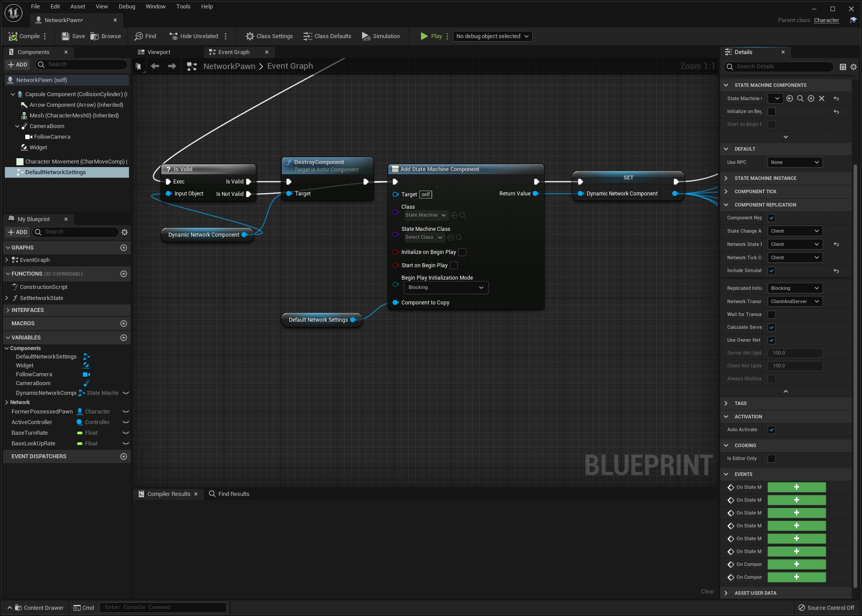Navigate back with the graph arrow
This screenshot has height=616, width=862.
pos(155,66)
